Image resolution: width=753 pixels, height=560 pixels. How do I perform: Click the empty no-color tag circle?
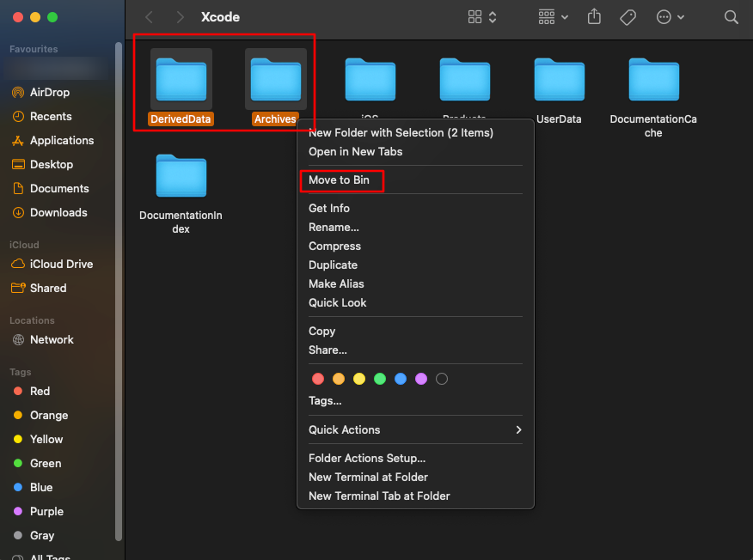coord(442,379)
